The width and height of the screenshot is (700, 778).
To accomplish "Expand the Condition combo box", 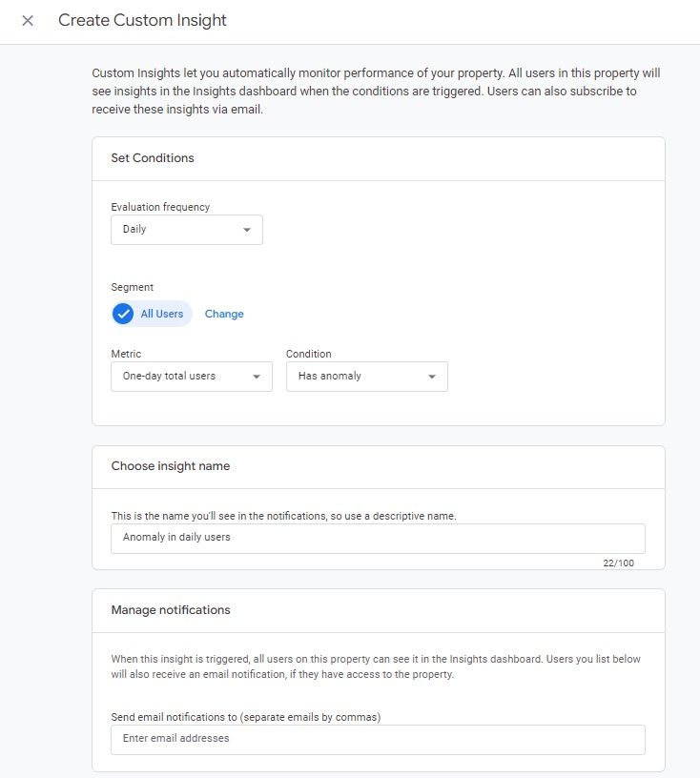I will tap(366, 377).
